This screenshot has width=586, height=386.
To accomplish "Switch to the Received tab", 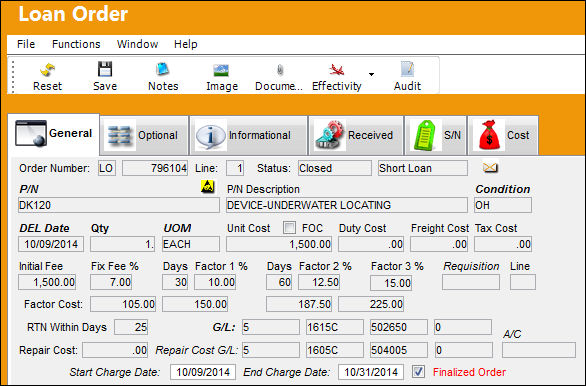I will tap(356, 135).
